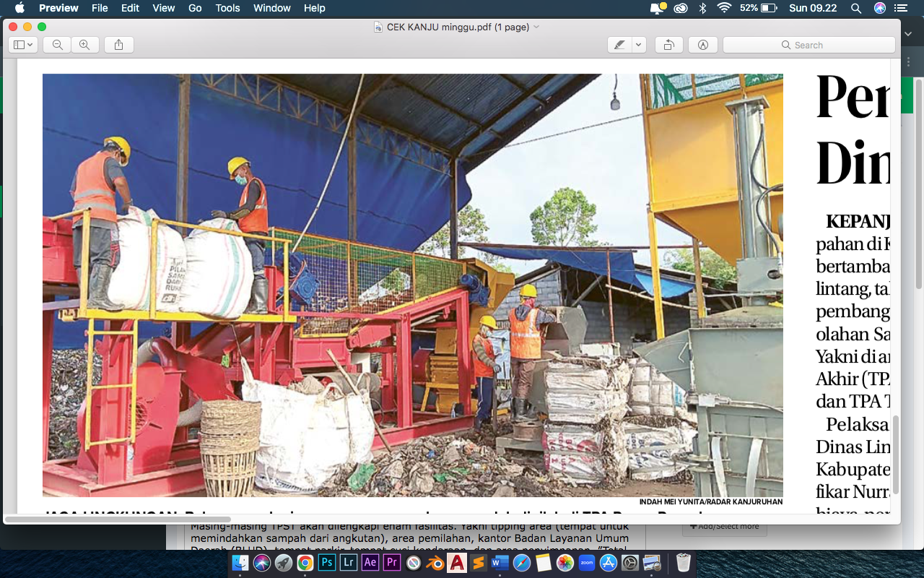Toggle Wi-Fi status menu icon
Image resolution: width=924 pixels, height=578 pixels.
tap(724, 8)
